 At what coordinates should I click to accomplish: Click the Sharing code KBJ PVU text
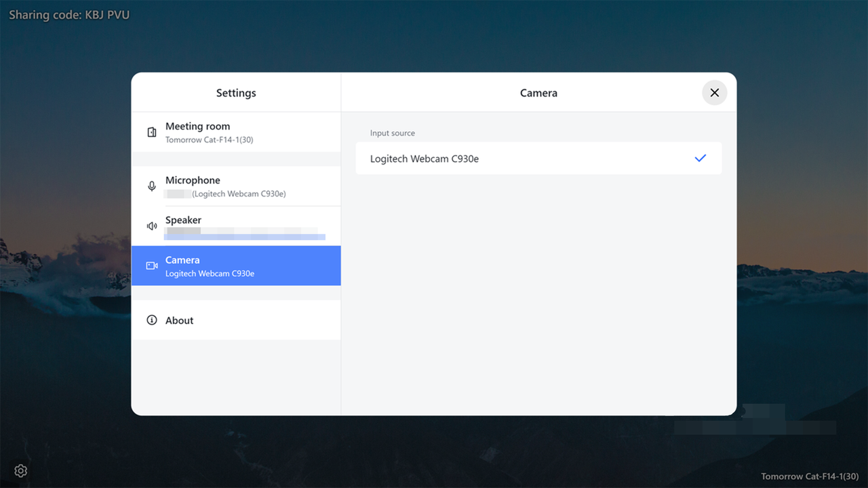click(69, 15)
